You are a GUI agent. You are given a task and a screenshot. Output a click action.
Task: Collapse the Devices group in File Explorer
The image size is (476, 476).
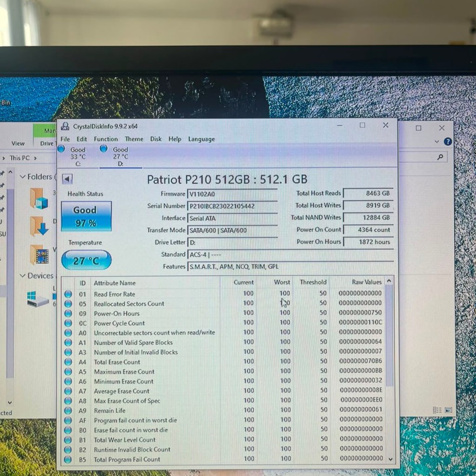(22, 276)
